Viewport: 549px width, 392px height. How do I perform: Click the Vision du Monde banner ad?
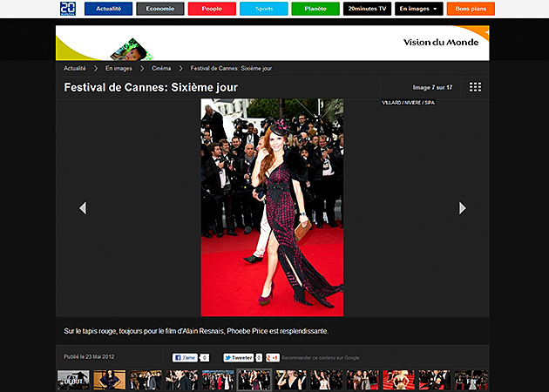[x=273, y=43]
